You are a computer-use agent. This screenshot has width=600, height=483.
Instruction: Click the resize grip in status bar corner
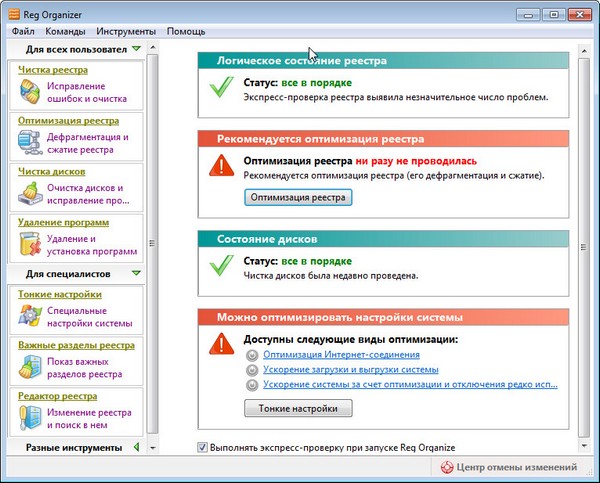coord(589,472)
